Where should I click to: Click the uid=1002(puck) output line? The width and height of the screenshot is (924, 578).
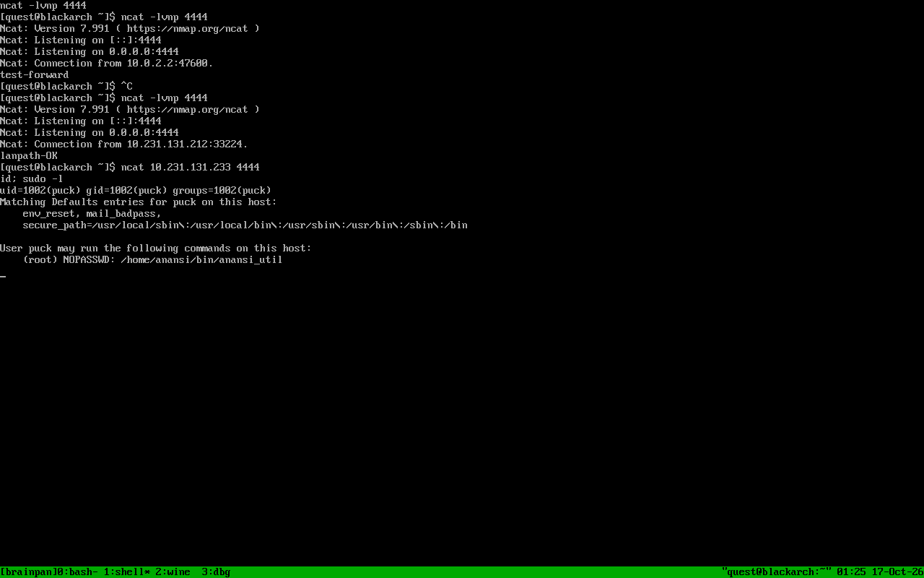(x=136, y=191)
